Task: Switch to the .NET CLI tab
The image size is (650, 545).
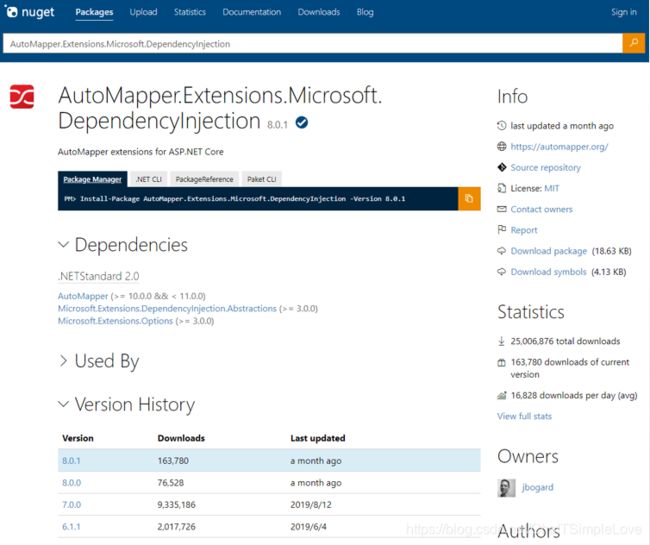Action: (148, 179)
